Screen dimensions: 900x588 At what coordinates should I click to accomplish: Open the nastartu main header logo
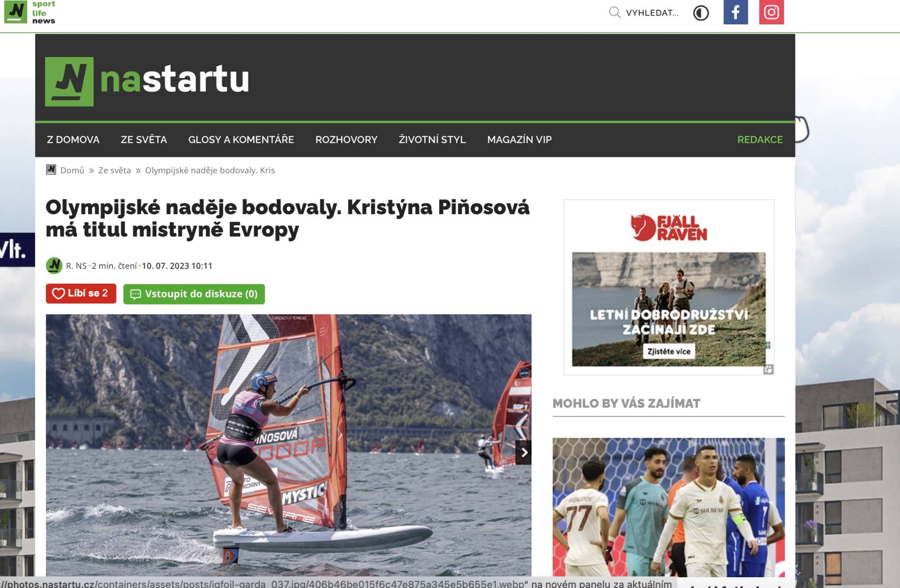(x=147, y=81)
